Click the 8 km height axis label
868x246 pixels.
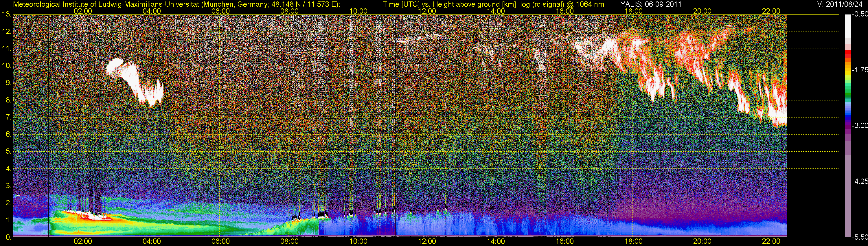coord(8,100)
